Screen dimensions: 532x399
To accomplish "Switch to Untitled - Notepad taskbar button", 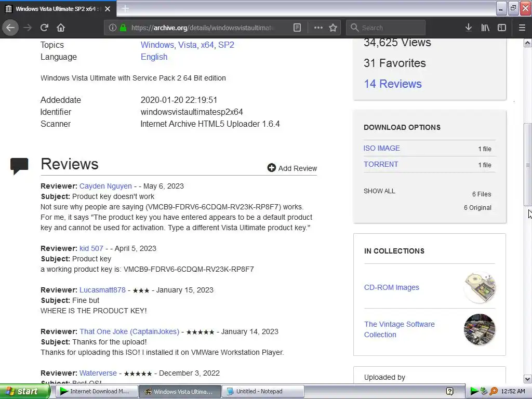I will point(262,391).
